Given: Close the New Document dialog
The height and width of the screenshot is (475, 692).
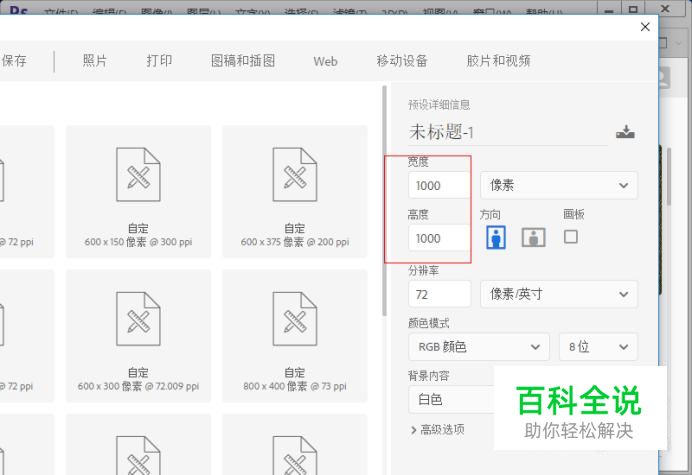Looking at the screenshot, I should coord(645,27).
